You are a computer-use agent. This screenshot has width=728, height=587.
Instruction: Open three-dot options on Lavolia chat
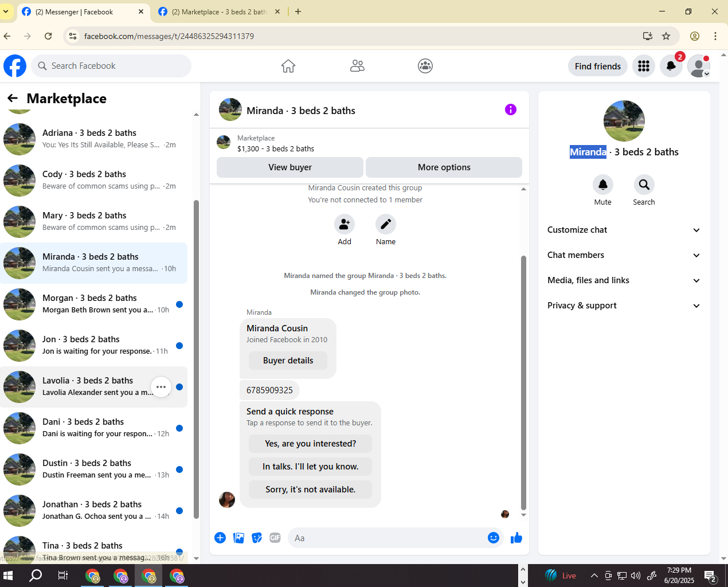pyautogui.click(x=161, y=387)
